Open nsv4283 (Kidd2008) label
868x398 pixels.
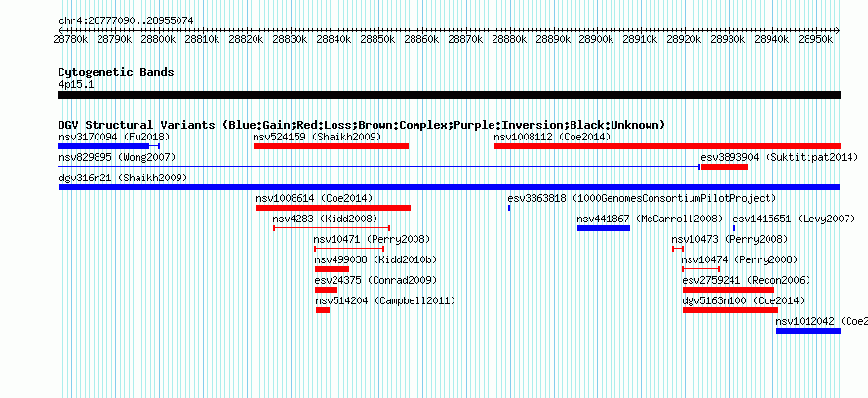325,219
